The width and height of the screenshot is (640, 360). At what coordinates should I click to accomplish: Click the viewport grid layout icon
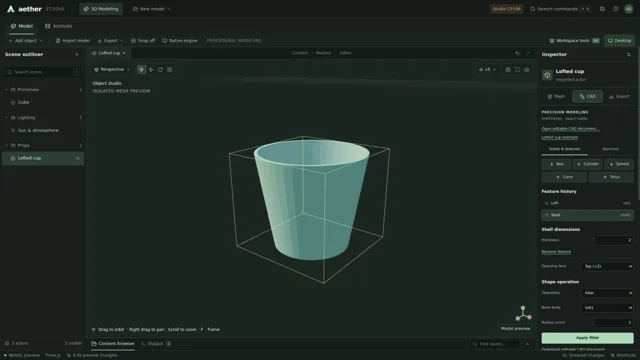(508, 69)
